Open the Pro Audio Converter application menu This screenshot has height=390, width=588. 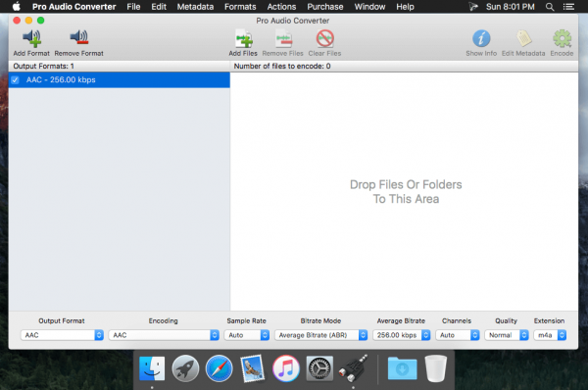73,7
